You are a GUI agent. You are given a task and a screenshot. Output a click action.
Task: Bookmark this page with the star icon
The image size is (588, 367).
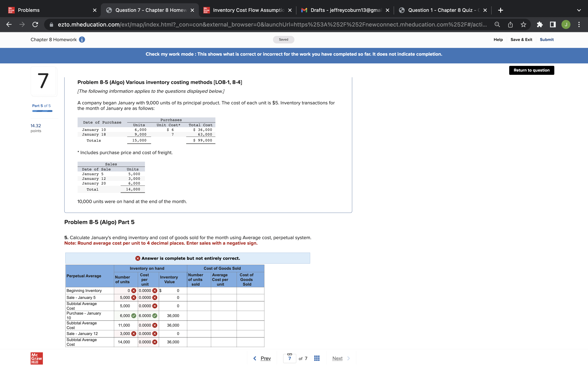tap(523, 24)
